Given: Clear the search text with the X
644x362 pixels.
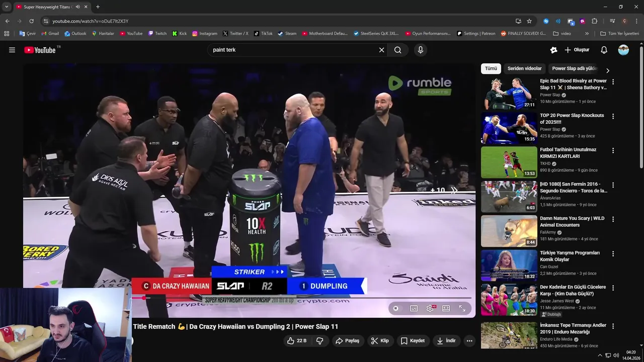Looking at the screenshot, I should tap(381, 50).
